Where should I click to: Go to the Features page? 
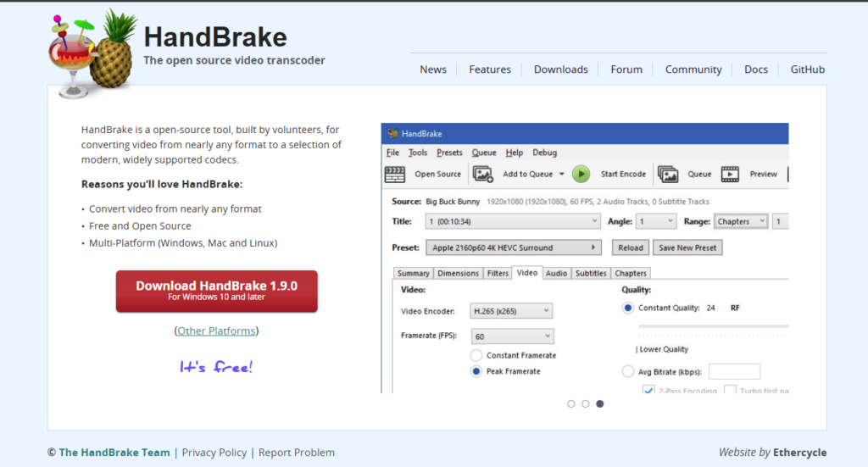click(x=490, y=69)
